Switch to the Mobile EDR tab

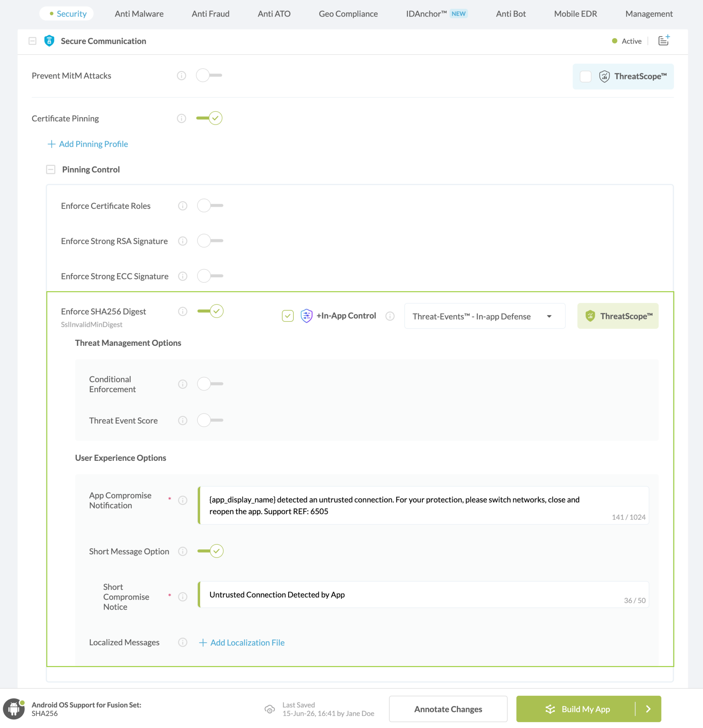pos(575,14)
